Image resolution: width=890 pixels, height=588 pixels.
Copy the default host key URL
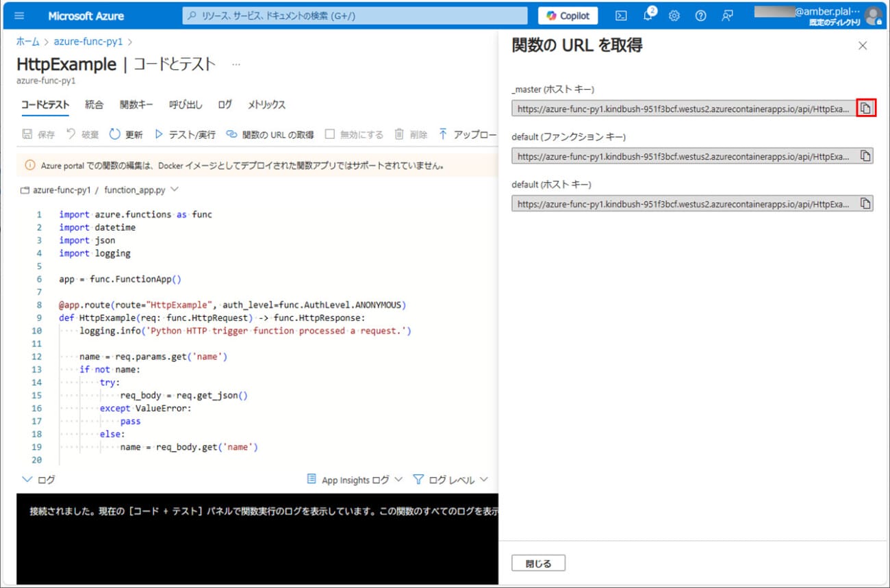pyautogui.click(x=865, y=203)
